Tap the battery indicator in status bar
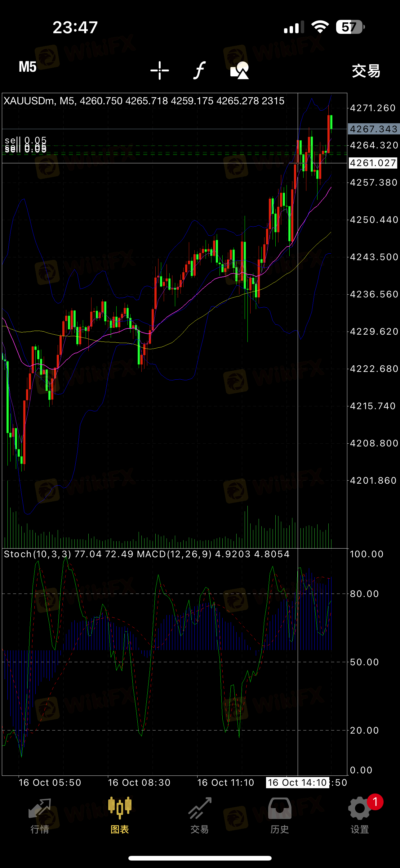This screenshot has height=868, width=400. pos(350,27)
